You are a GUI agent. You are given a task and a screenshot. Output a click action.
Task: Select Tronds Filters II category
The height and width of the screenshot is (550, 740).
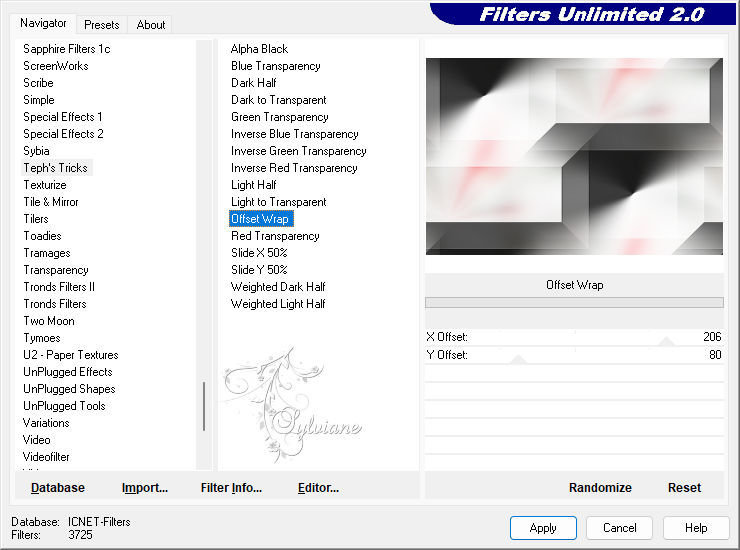[59, 287]
